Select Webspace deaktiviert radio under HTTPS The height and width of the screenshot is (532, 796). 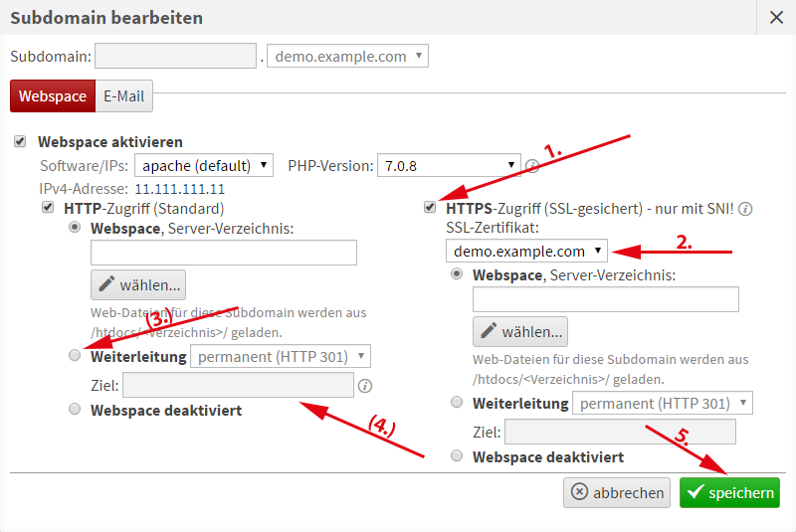coord(457,456)
